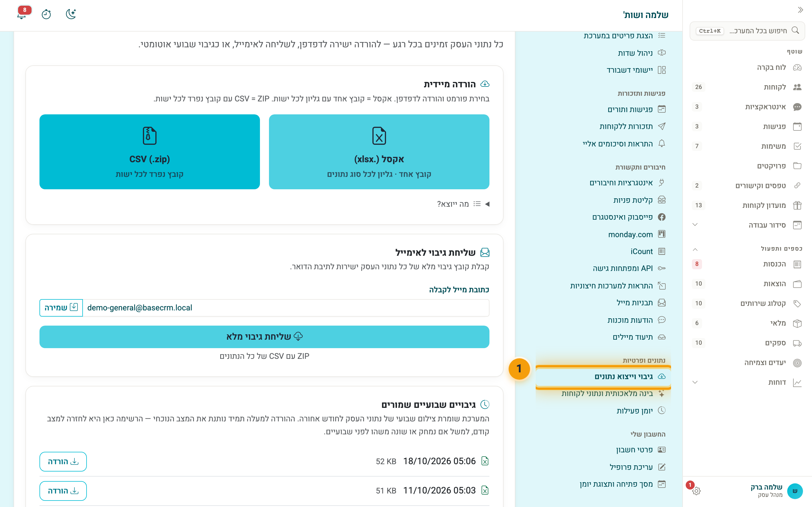Open the notifications bell with badge 8
The height and width of the screenshot is (507, 812).
22,14
